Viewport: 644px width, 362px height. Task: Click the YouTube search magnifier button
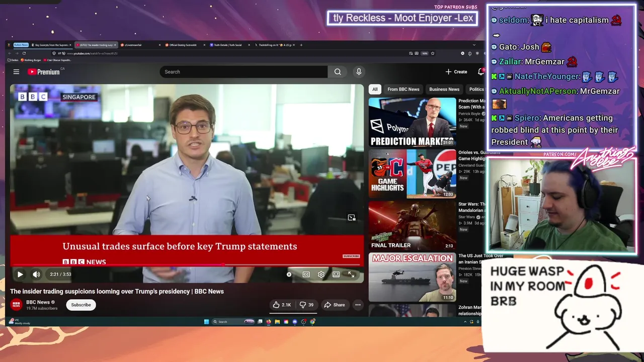coord(338,72)
